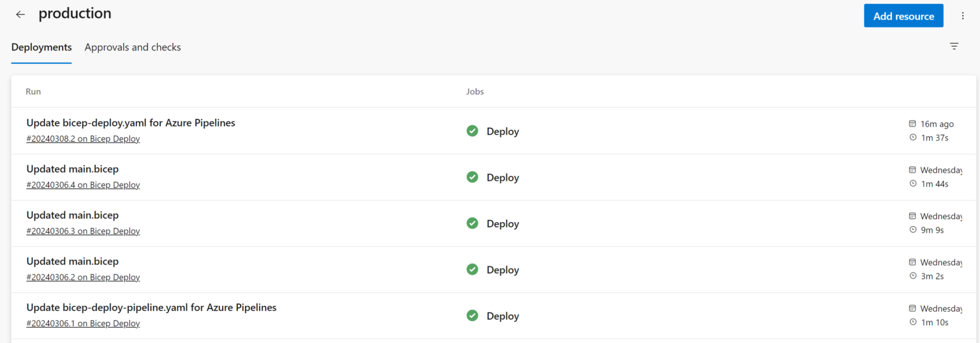Click green success icon for run #20240306.4
980x343 pixels.
pyautogui.click(x=472, y=177)
